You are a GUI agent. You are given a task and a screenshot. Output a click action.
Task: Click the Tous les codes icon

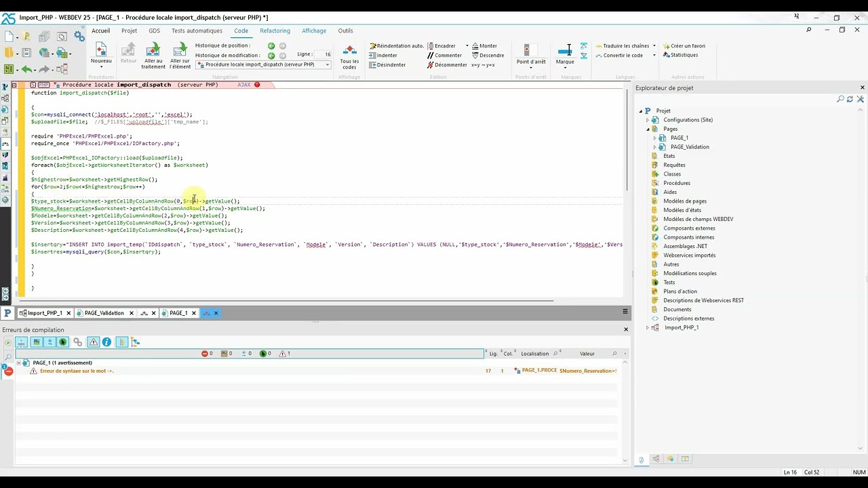(x=349, y=49)
